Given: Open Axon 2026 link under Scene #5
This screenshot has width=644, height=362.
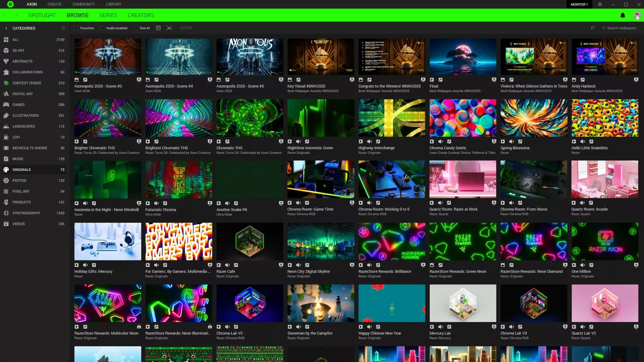Looking at the screenshot, I should [x=224, y=91].
